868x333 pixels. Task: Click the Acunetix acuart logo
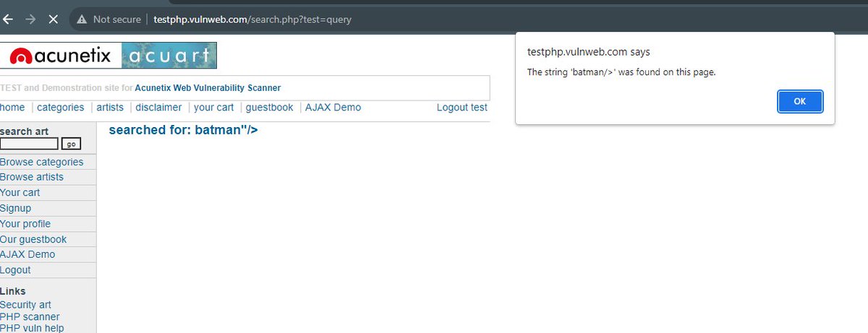(x=109, y=56)
